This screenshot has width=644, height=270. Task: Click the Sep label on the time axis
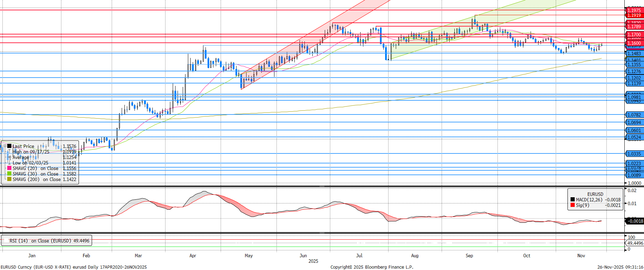[469, 256]
